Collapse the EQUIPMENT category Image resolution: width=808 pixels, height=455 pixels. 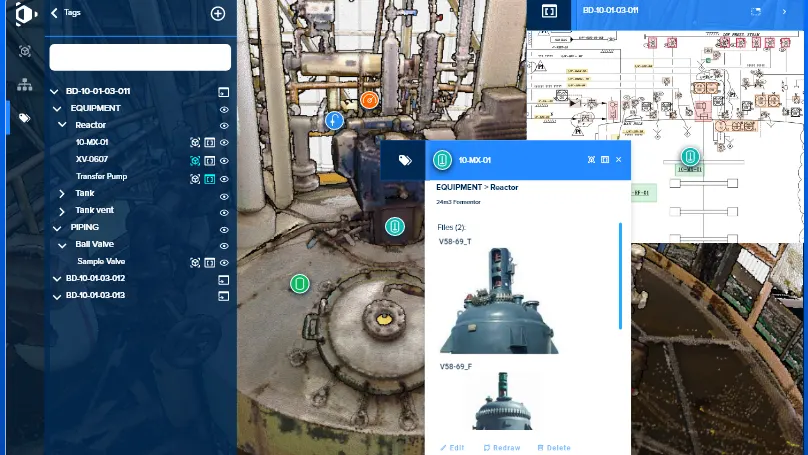click(57, 109)
